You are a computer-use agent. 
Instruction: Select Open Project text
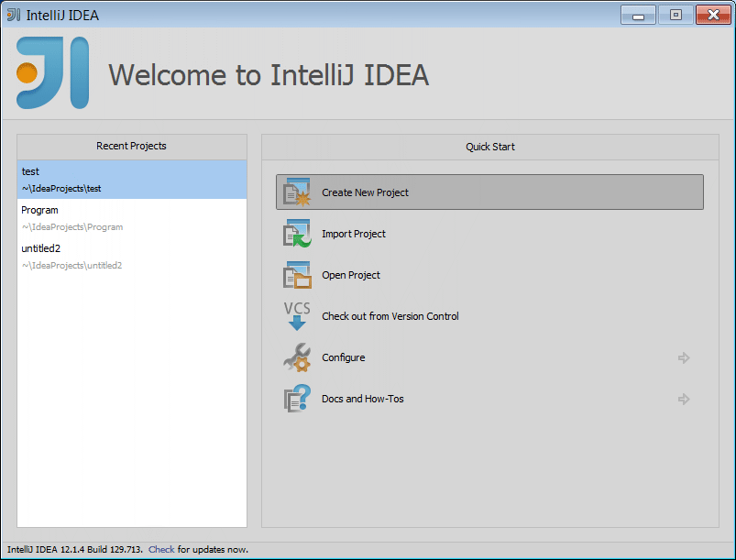click(x=351, y=275)
